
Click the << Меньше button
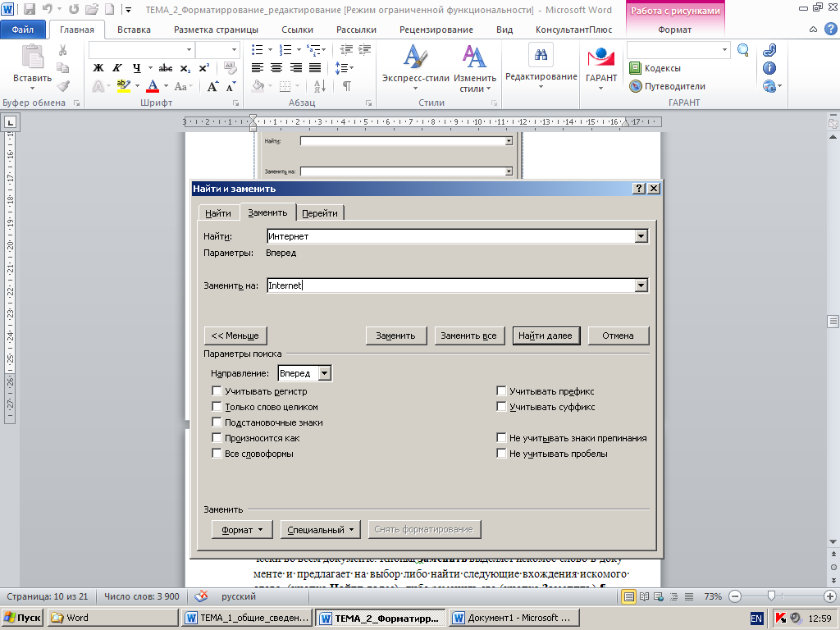[x=235, y=336]
